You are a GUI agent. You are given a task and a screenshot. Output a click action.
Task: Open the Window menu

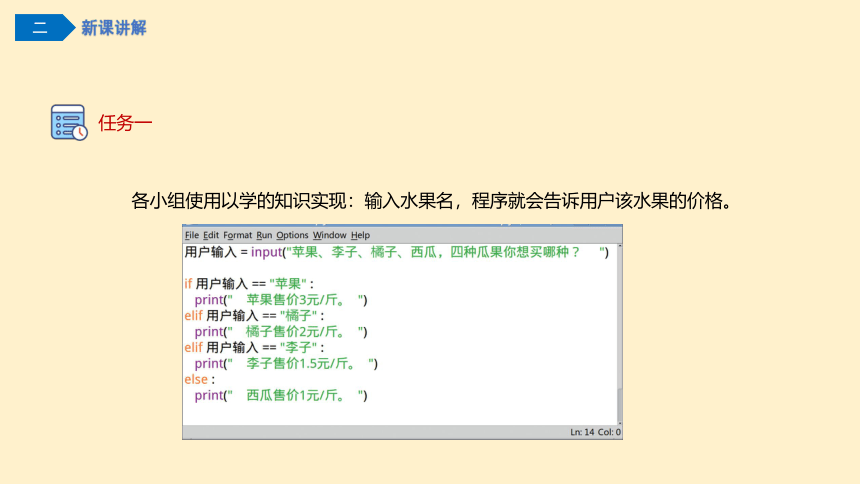tap(329, 235)
